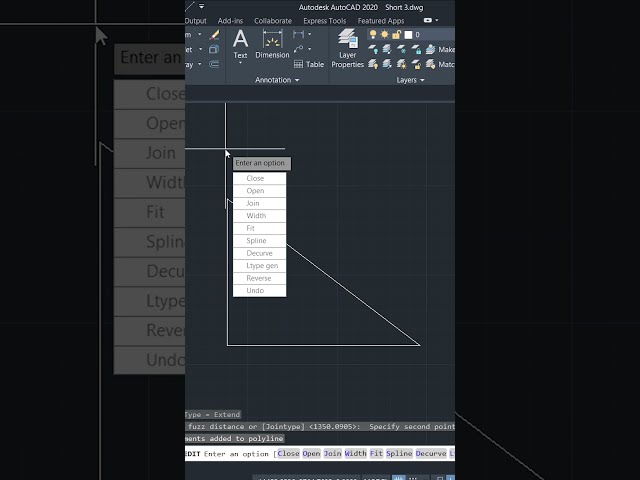Open the Quick Access Toolbar customize dropdown
This screenshot has width=640, height=480.
point(202,6)
